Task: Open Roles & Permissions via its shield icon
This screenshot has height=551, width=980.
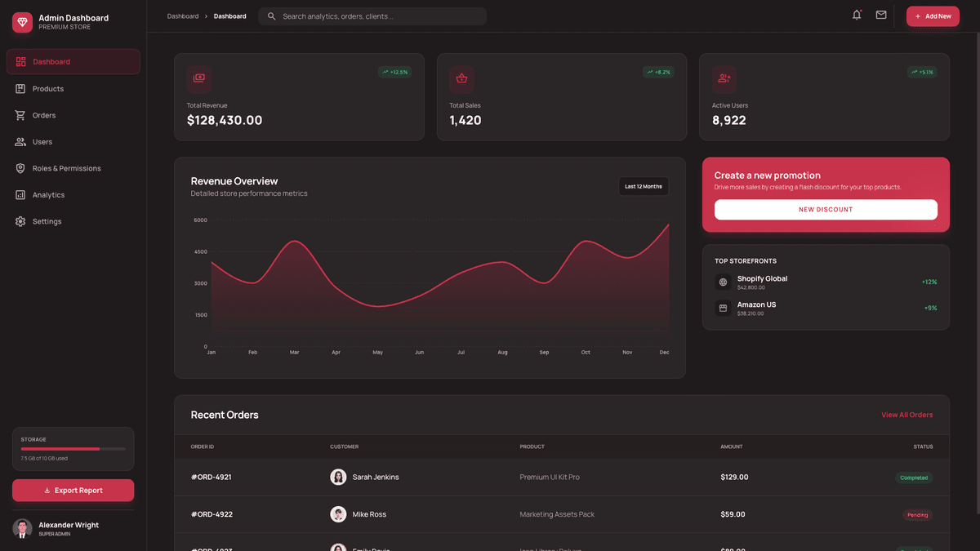Action: (20, 168)
